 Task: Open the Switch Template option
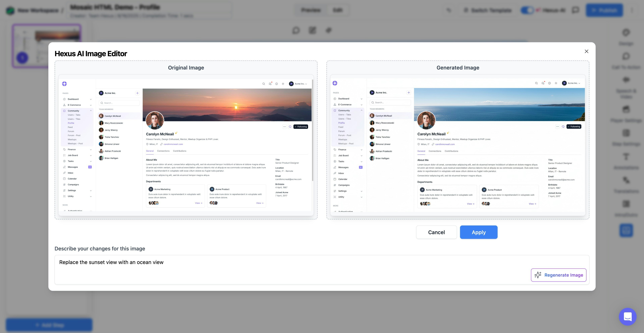point(488,10)
